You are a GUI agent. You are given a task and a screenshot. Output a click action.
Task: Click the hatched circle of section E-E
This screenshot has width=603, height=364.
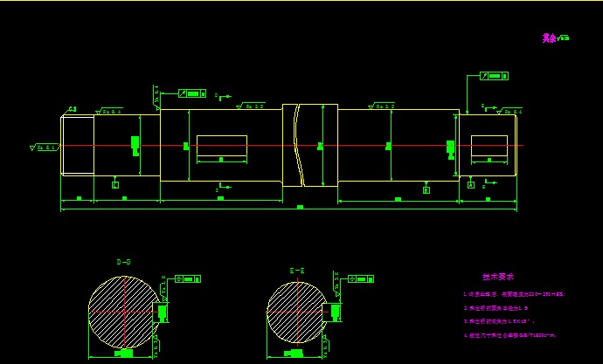click(x=297, y=312)
